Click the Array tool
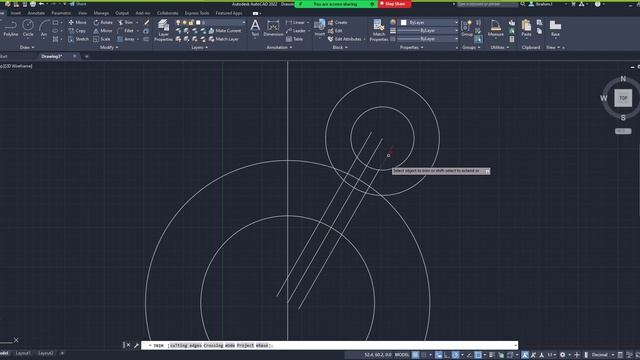The image size is (640, 360). tap(126, 39)
